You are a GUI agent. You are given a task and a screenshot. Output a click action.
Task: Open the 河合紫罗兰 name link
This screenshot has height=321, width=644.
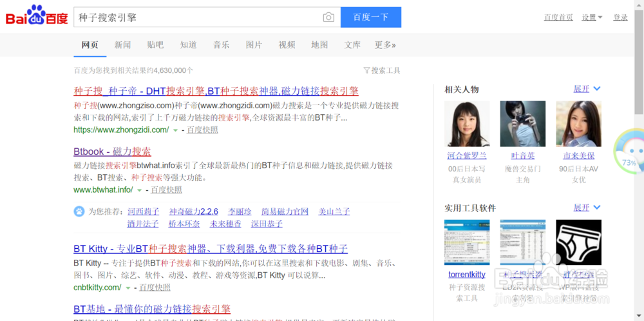467,156
